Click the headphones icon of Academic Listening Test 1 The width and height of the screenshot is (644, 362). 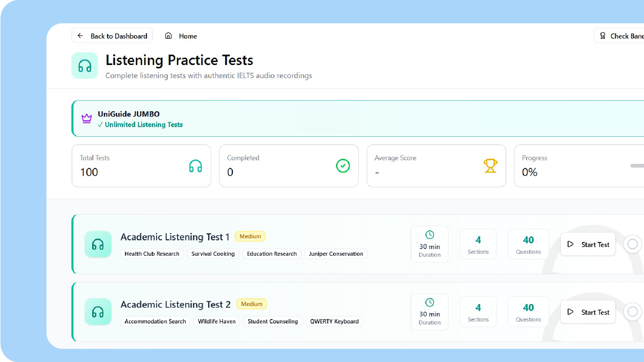pyautogui.click(x=98, y=244)
